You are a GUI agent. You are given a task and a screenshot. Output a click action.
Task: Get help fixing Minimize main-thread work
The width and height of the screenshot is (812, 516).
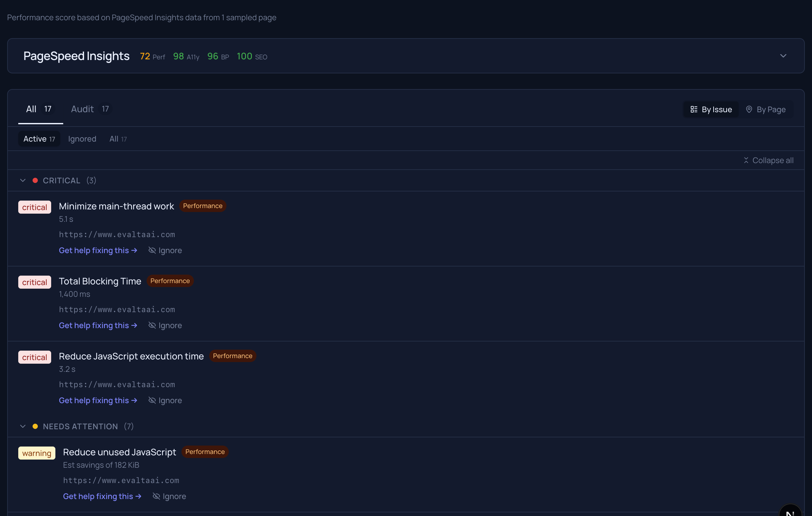click(98, 250)
